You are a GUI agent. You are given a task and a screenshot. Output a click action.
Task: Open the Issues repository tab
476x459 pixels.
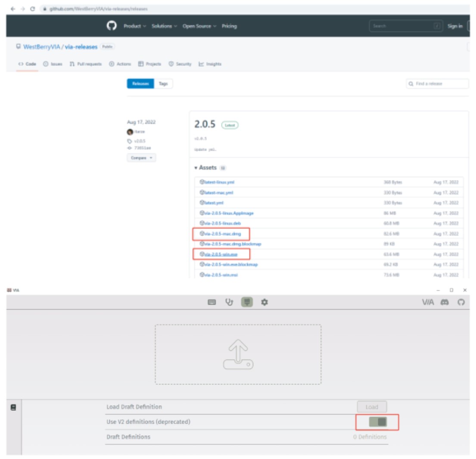point(53,64)
